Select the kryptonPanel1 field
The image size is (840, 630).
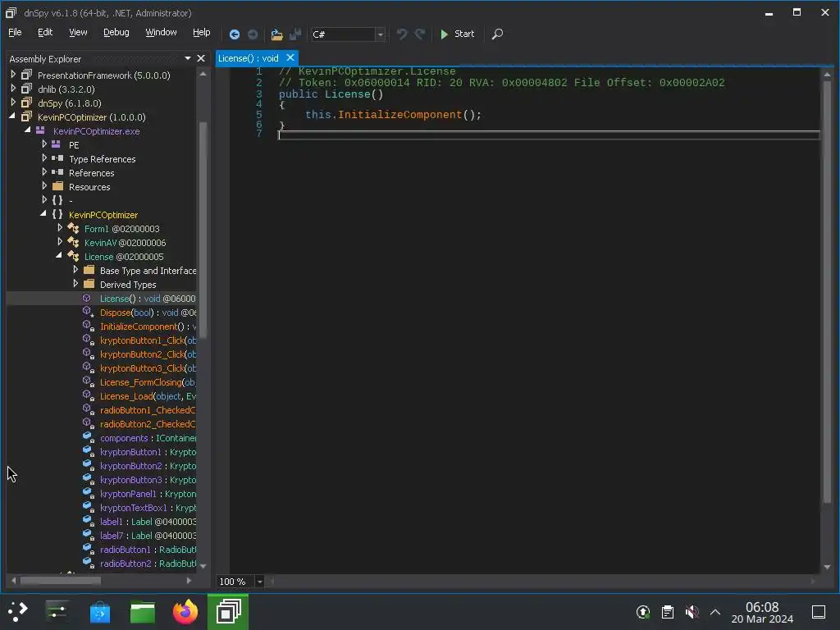148,493
